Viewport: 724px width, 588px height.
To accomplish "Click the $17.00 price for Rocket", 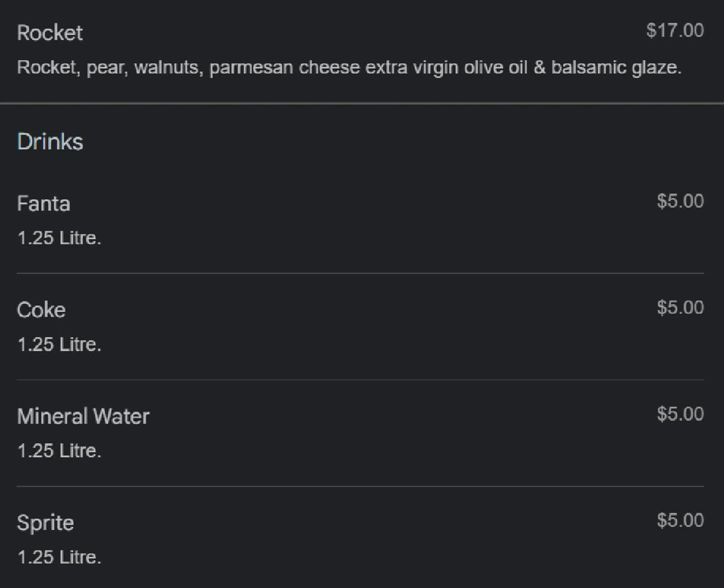I will tap(675, 31).
